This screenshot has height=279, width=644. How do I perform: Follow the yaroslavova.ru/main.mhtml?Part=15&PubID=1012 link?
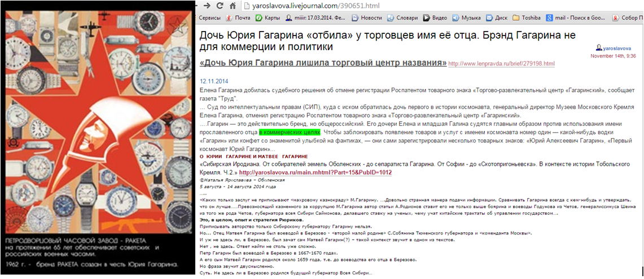tap(316, 172)
